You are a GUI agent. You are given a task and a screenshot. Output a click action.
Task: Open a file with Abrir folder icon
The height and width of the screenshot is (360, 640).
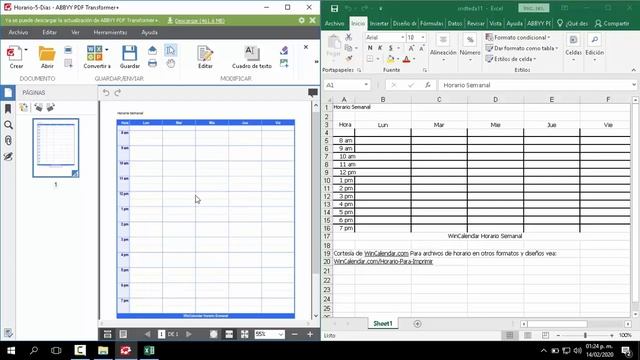[47, 57]
